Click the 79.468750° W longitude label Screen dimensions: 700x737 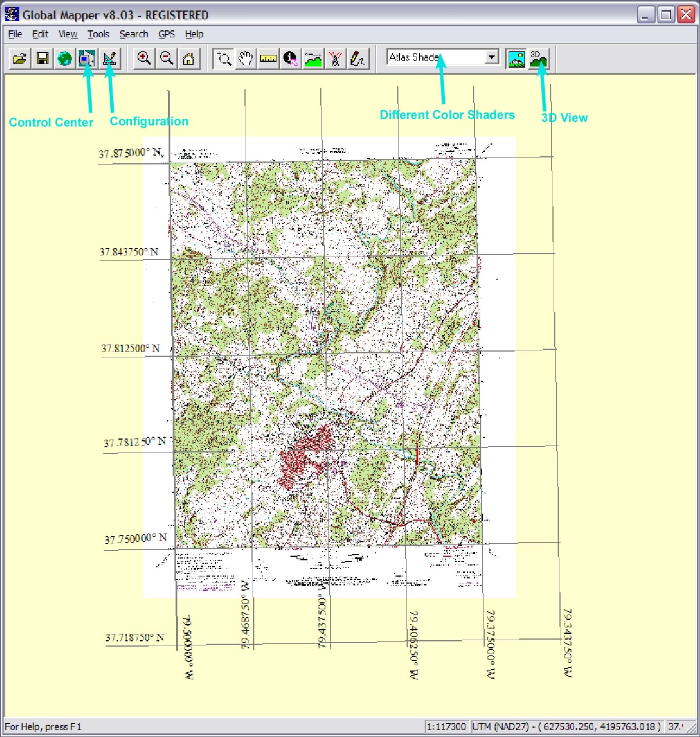pos(246,614)
